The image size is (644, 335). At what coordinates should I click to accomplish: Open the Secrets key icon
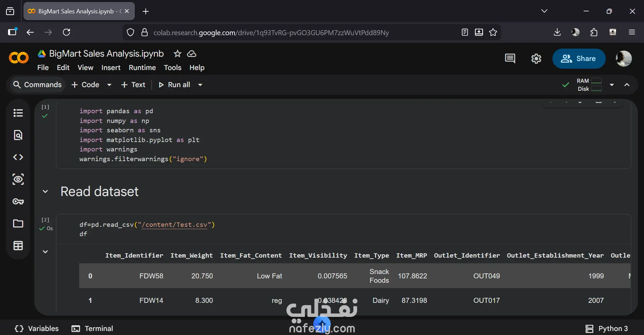point(18,201)
